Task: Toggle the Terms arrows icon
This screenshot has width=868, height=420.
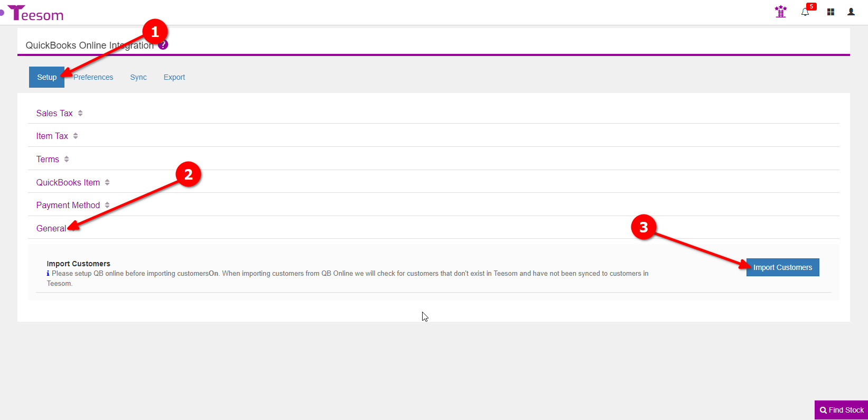Action: pyautogui.click(x=67, y=159)
